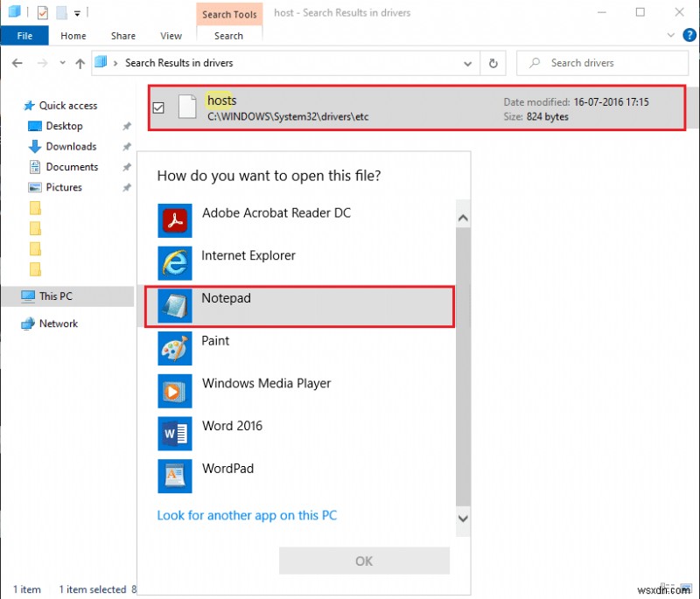Open the File menu

click(x=24, y=36)
